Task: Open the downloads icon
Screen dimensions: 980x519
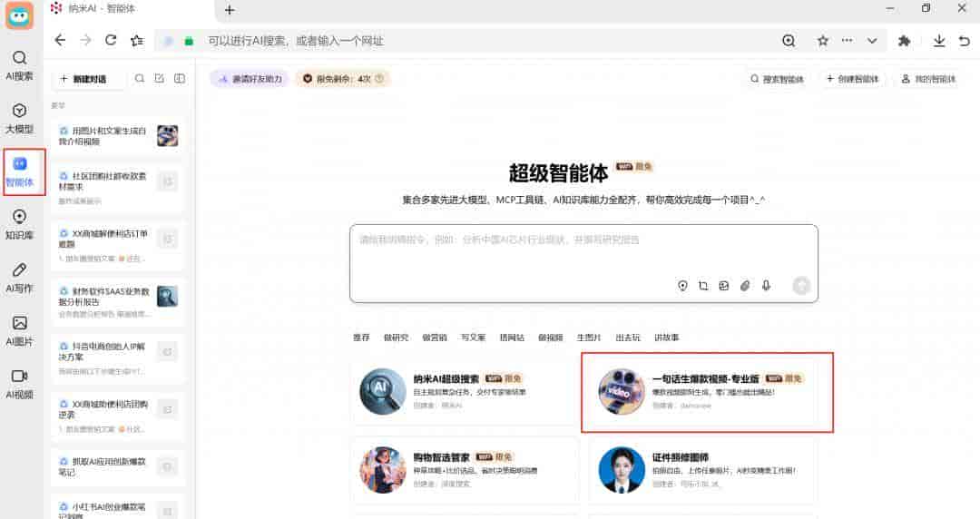Action: [x=939, y=41]
